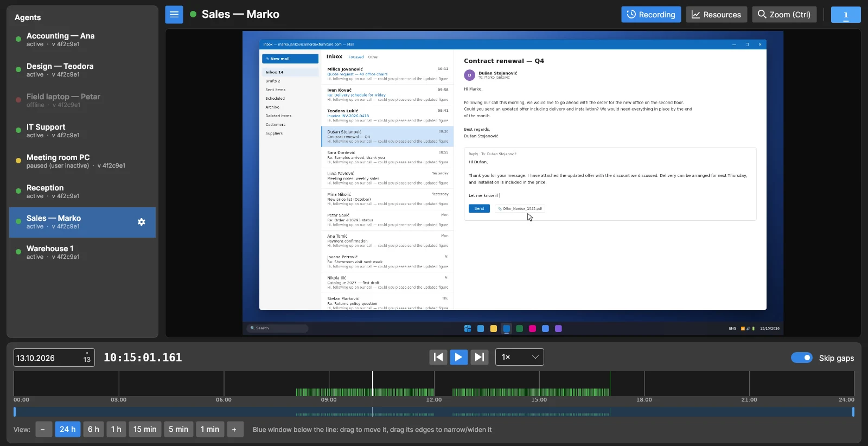Click the monitor 1 selector button
868x446 pixels.
click(846, 15)
